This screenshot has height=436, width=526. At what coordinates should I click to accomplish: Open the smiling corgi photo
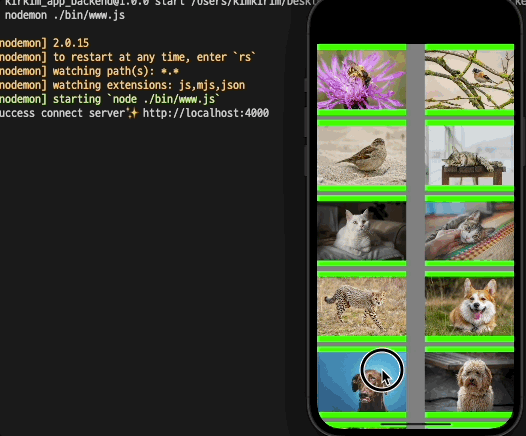pos(469,307)
